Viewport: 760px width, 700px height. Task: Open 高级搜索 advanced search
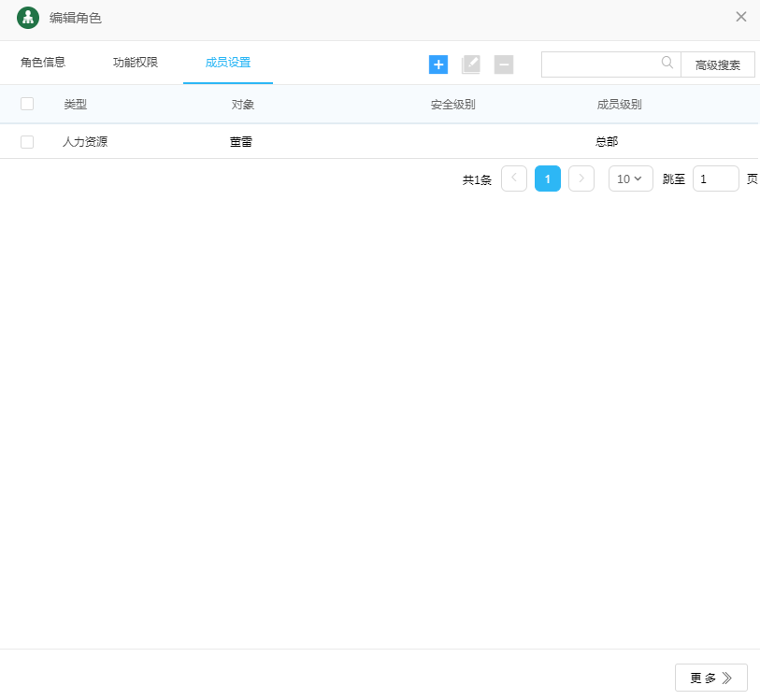[x=718, y=65]
